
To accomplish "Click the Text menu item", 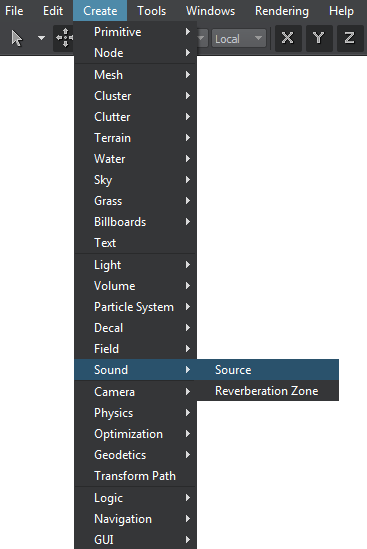I will tap(135, 243).
